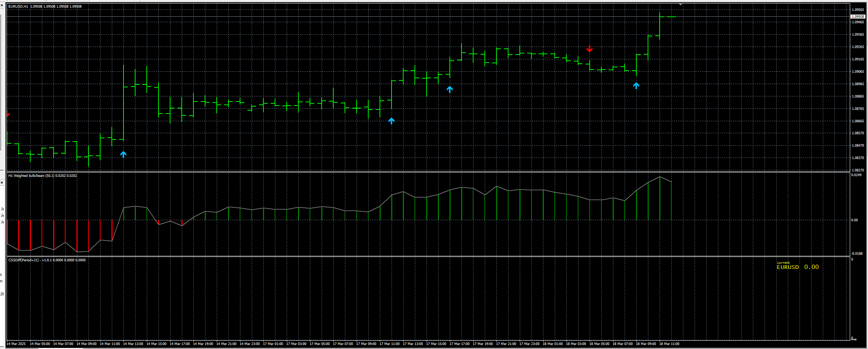This screenshot has width=868, height=349.
Task: Click the 1.08270 price scale label
Action: tap(858, 170)
